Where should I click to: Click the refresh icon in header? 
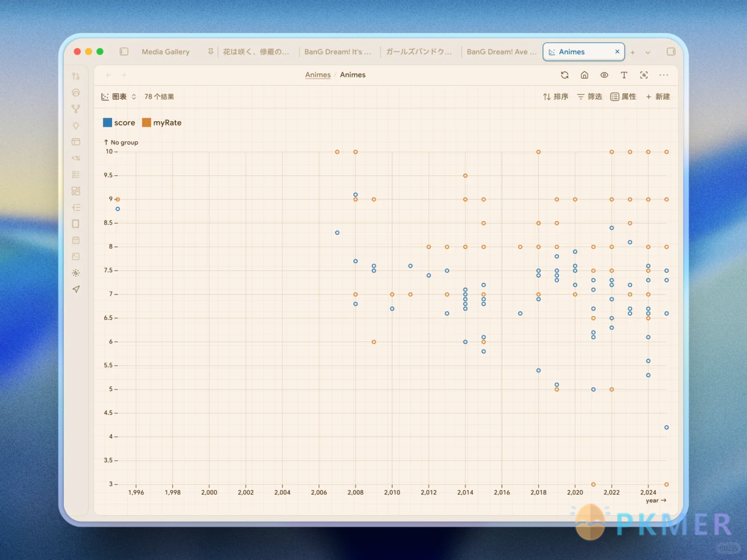point(564,75)
